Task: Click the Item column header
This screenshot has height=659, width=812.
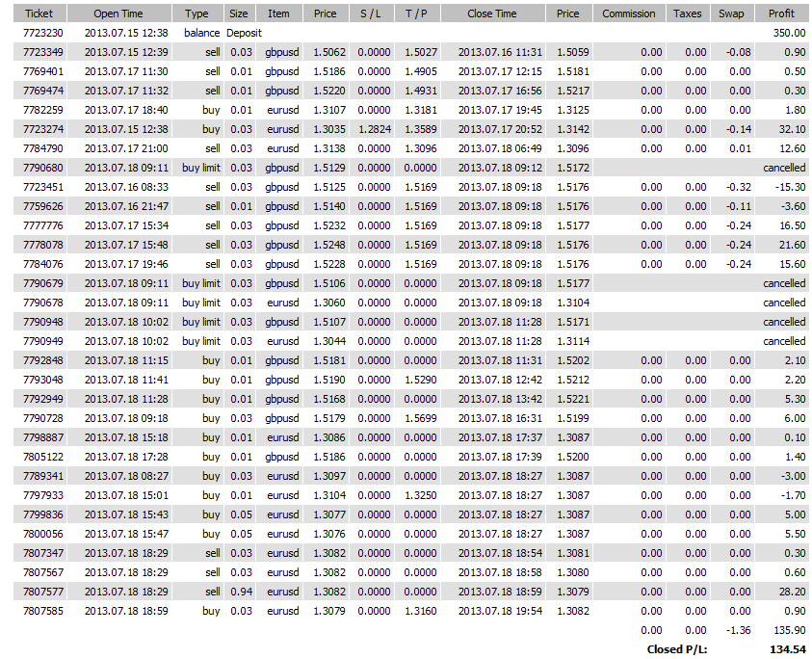Action: [278, 13]
